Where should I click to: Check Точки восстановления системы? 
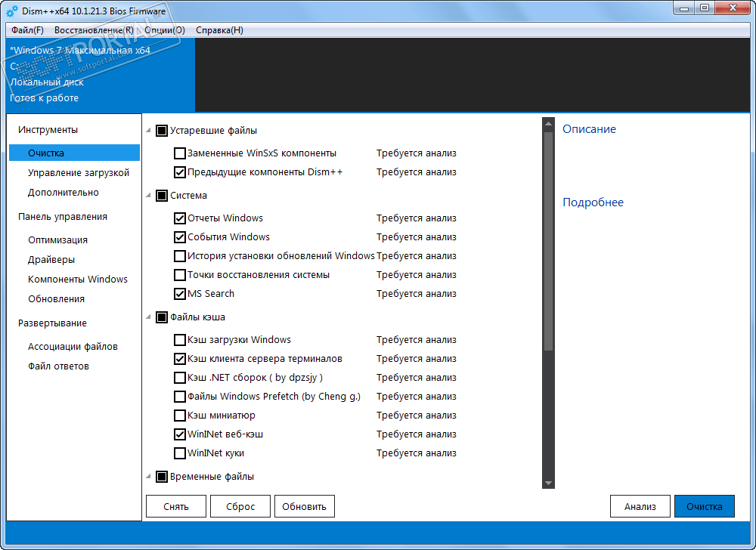tap(179, 275)
